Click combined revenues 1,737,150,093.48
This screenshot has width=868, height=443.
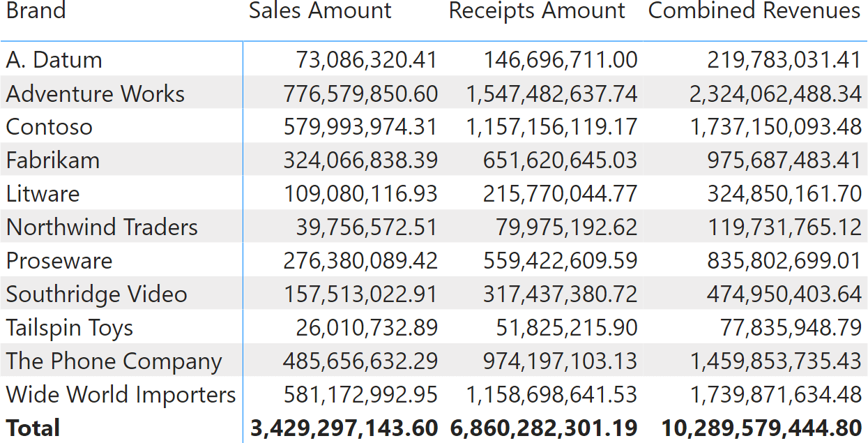[x=775, y=127]
